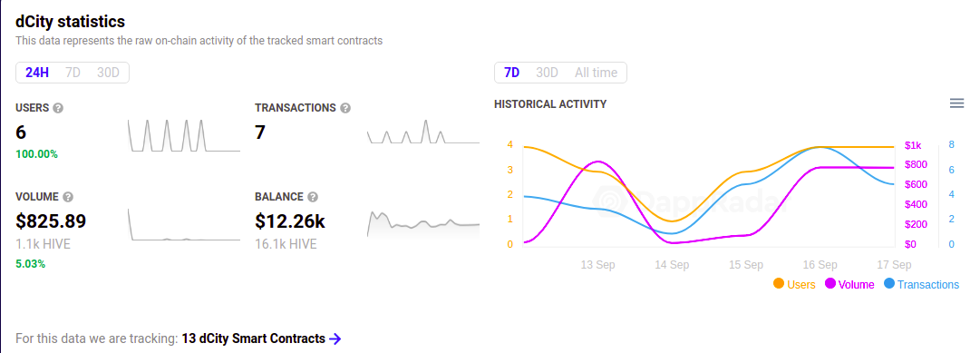Switch statistics period to 7D

coord(73,73)
